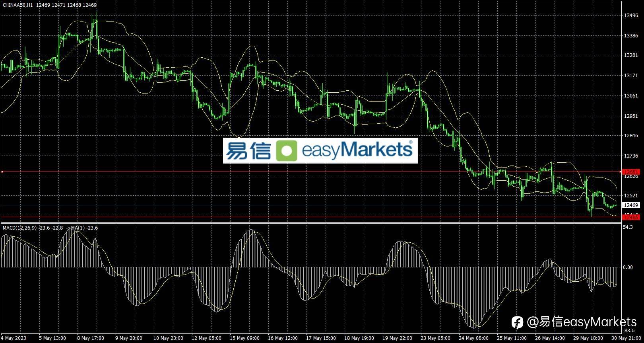Click the 26 May 14:00 time label
Image resolution: width=644 pixels, height=343 pixels.
pyautogui.click(x=550, y=338)
